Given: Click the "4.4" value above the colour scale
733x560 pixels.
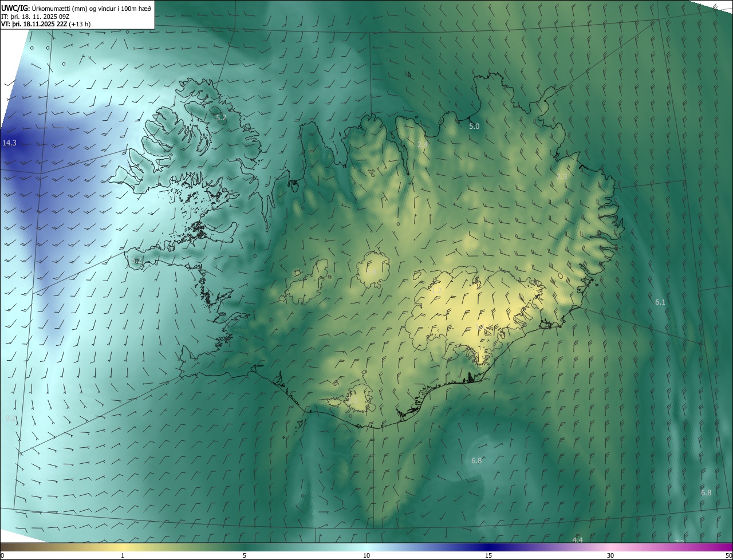Looking at the screenshot, I should [x=578, y=540].
